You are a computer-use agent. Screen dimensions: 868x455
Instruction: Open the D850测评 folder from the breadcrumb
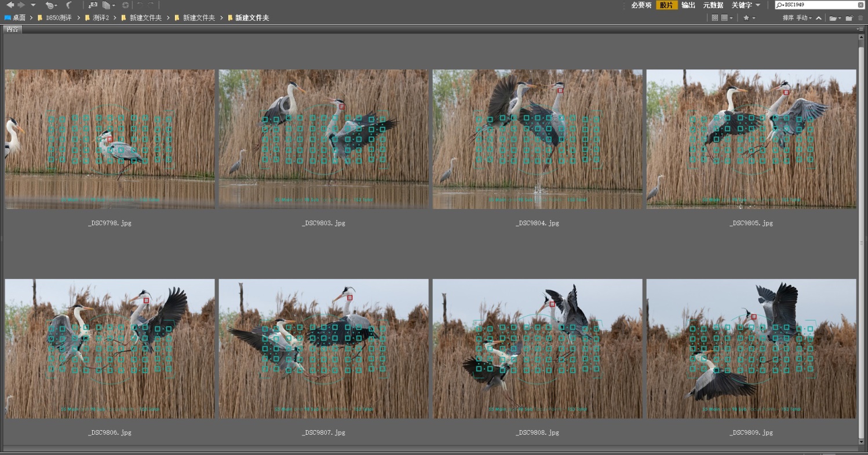[x=58, y=17]
